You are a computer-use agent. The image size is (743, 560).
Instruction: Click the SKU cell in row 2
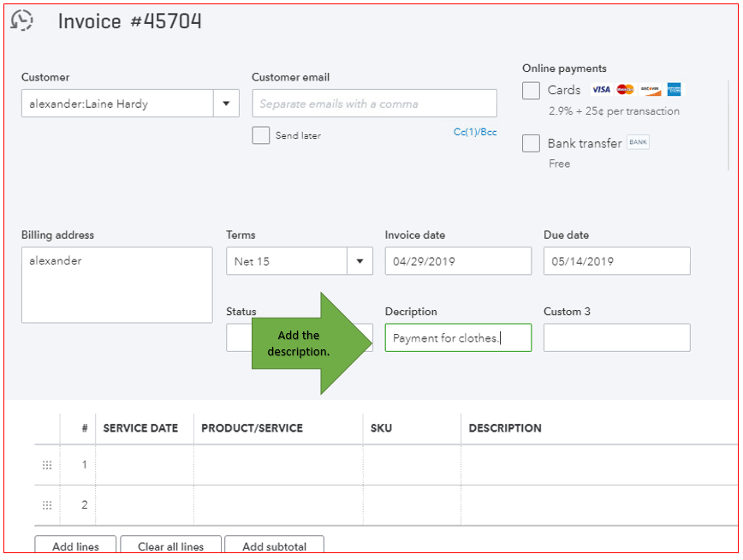coord(412,505)
